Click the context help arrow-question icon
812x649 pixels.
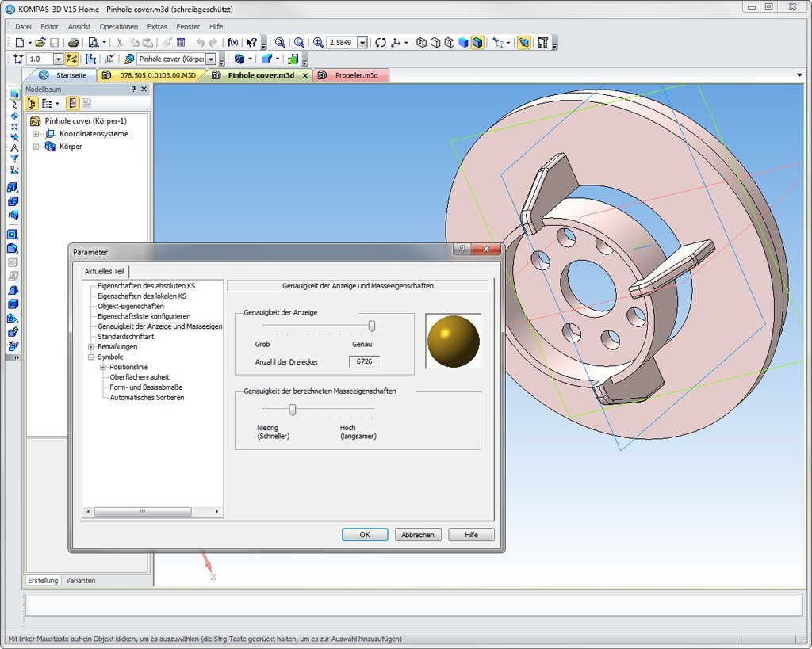(x=251, y=43)
